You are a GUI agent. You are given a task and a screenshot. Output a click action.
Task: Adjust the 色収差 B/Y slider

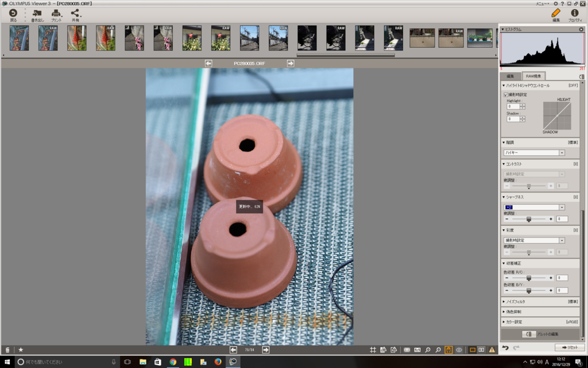[529, 290]
